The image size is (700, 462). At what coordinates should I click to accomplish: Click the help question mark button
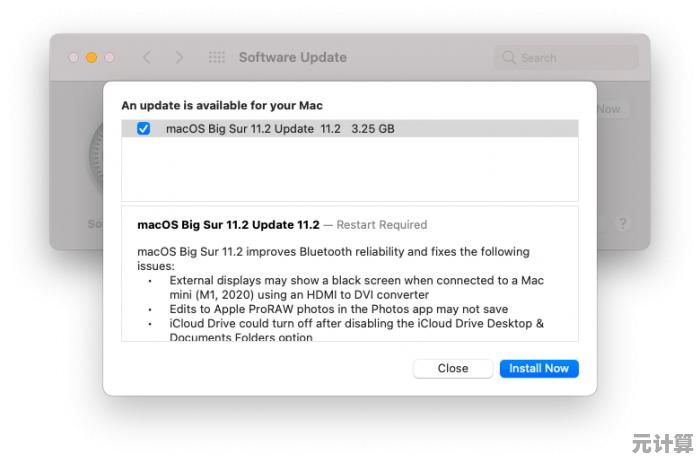tap(622, 224)
